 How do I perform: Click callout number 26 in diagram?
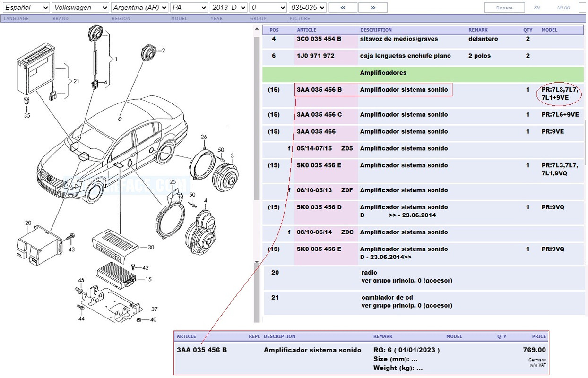tap(204, 137)
